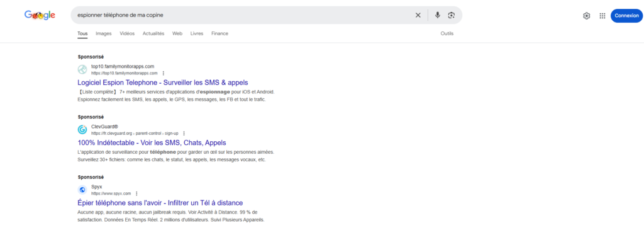Switch to the Vidéos tab
The image size is (644, 230).
click(127, 34)
